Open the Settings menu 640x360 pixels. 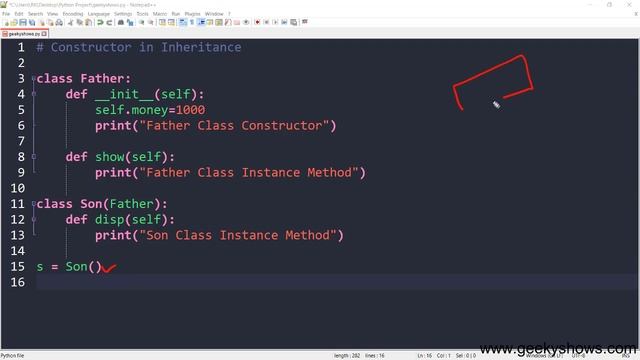click(123, 14)
